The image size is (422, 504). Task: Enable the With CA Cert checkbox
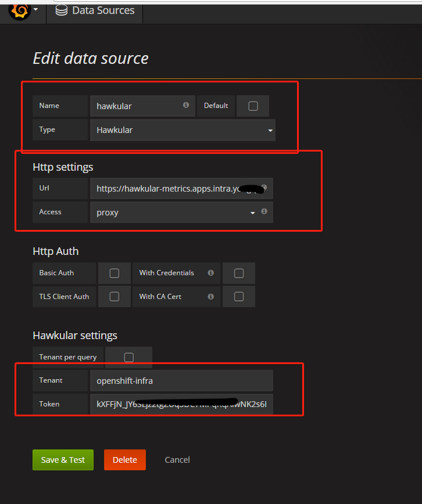pyautogui.click(x=238, y=297)
